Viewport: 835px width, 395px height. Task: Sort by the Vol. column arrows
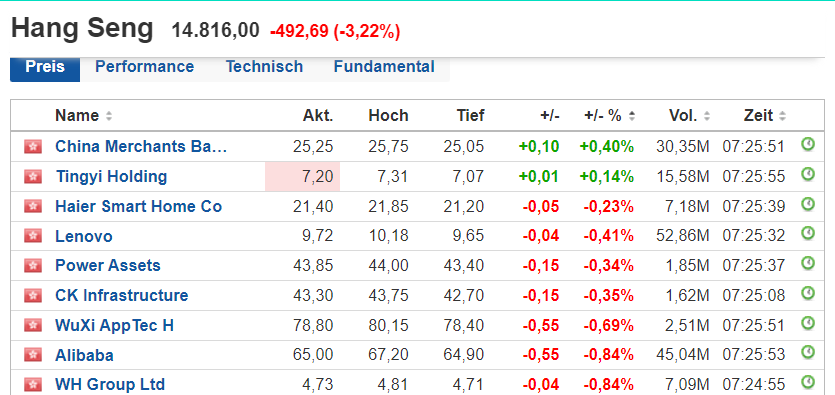click(707, 116)
